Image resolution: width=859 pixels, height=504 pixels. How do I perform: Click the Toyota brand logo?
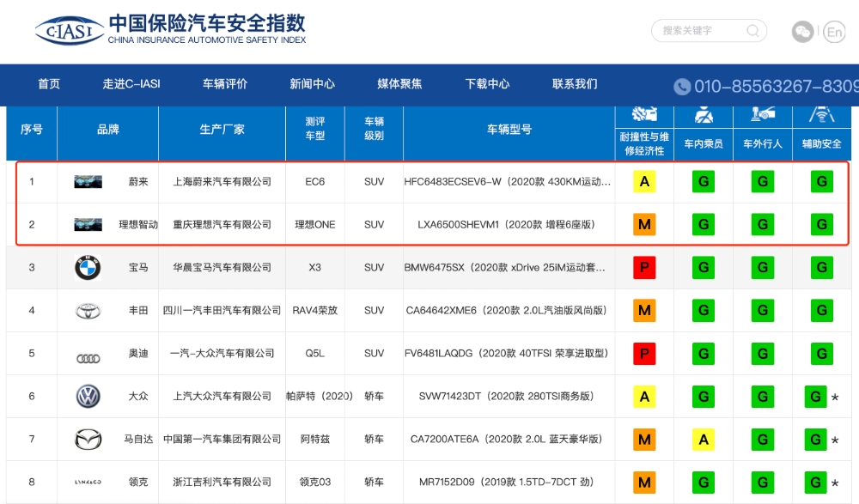(x=88, y=311)
